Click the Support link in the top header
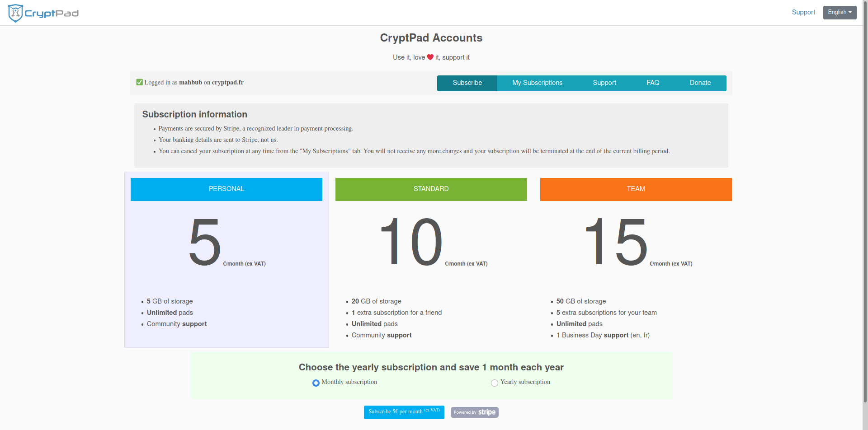Screen dimensions: 868x430 [803, 12]
